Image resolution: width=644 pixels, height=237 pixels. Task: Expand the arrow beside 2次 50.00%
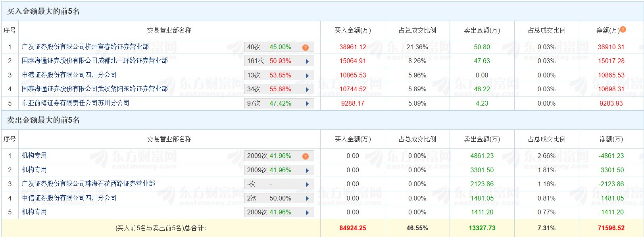(307, 198)
